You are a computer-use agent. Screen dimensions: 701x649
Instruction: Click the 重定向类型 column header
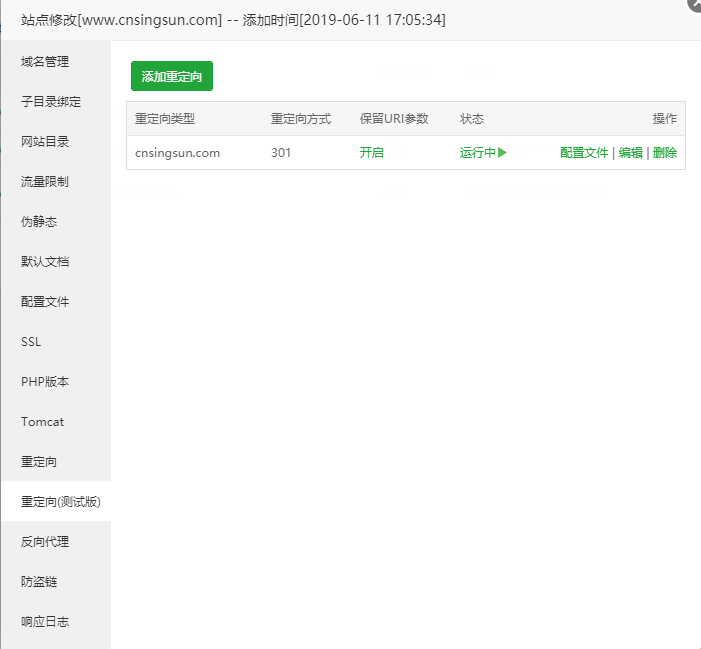tap(165, 119)
